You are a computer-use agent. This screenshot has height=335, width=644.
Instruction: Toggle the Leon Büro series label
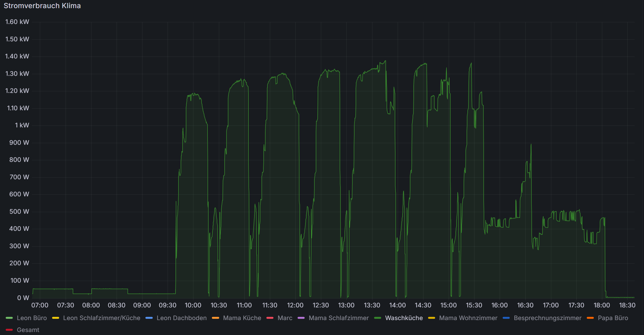32,318
